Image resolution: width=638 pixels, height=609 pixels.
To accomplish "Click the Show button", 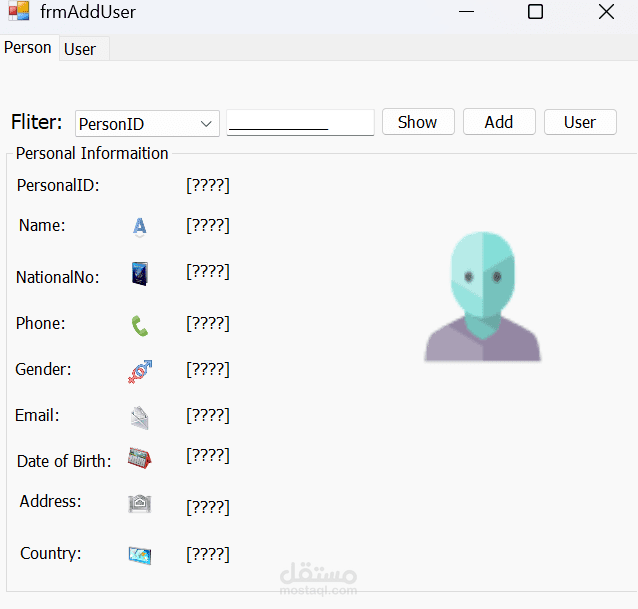I will coord(418,122).
